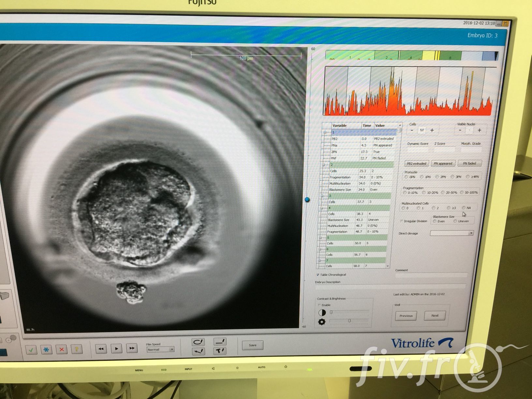This screenshot has height=399, width=532.
Task: Collapse group 1 in variable table
Action: point(325,132)
